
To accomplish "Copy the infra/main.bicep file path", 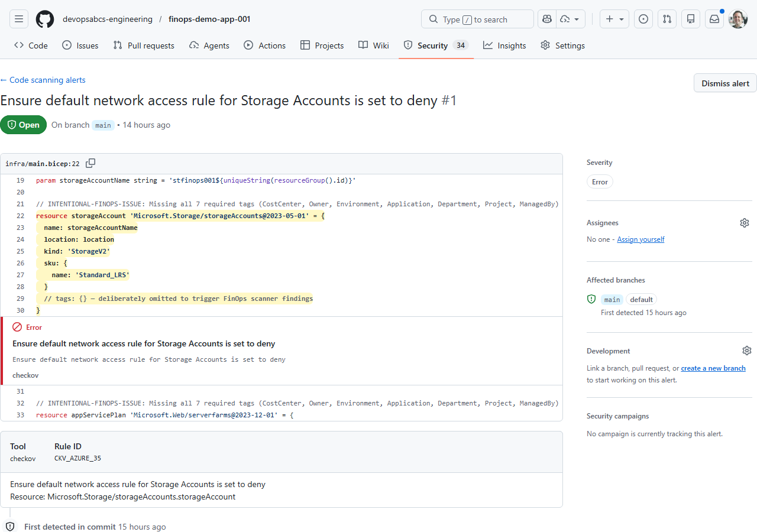I will click(90, 163).
